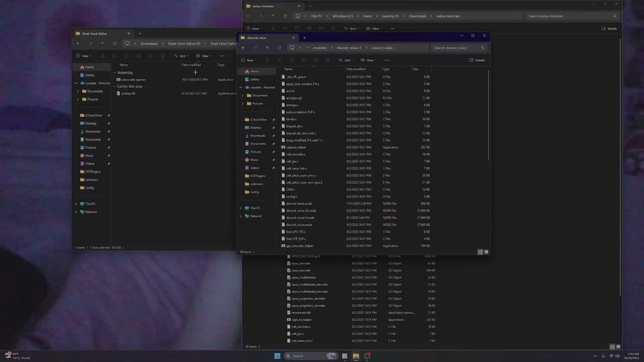
Task: Close the Dusk Hook Saliva tab
Action: 128,34
